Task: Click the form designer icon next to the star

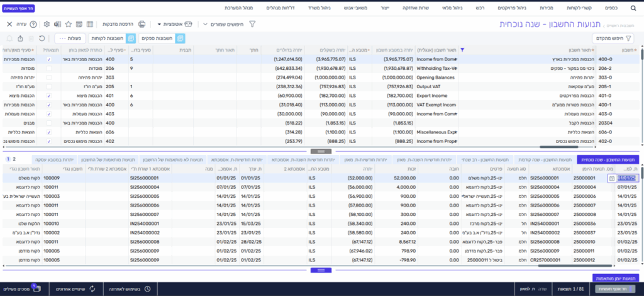Action: click(79, 25)
